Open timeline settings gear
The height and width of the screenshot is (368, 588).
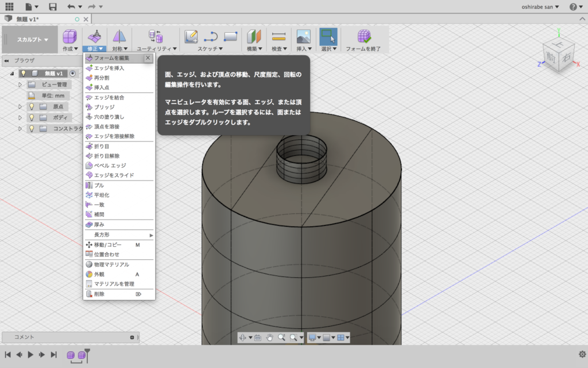pos(582,354)
